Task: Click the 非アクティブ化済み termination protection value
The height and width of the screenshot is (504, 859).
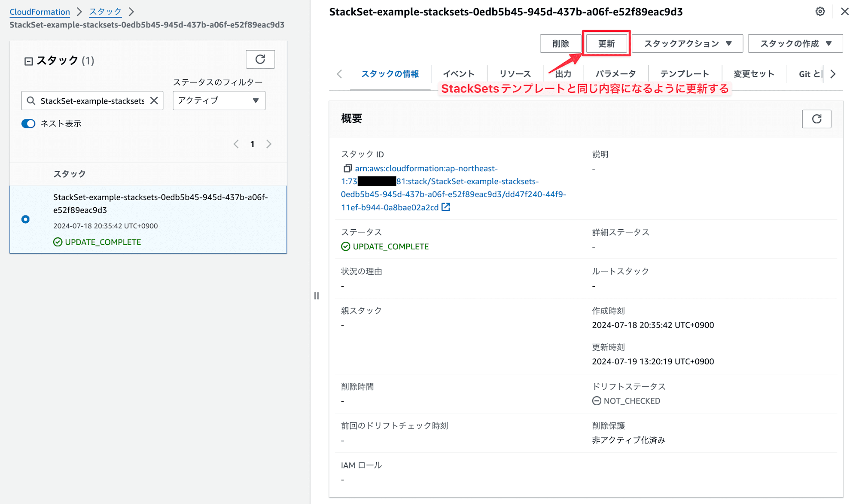Action: [628, 440]
